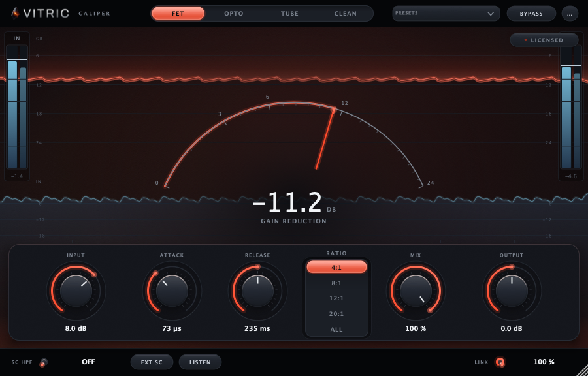Click the -1.4 input peak readout
The image size is (588, 376).
tap(17, 176)
